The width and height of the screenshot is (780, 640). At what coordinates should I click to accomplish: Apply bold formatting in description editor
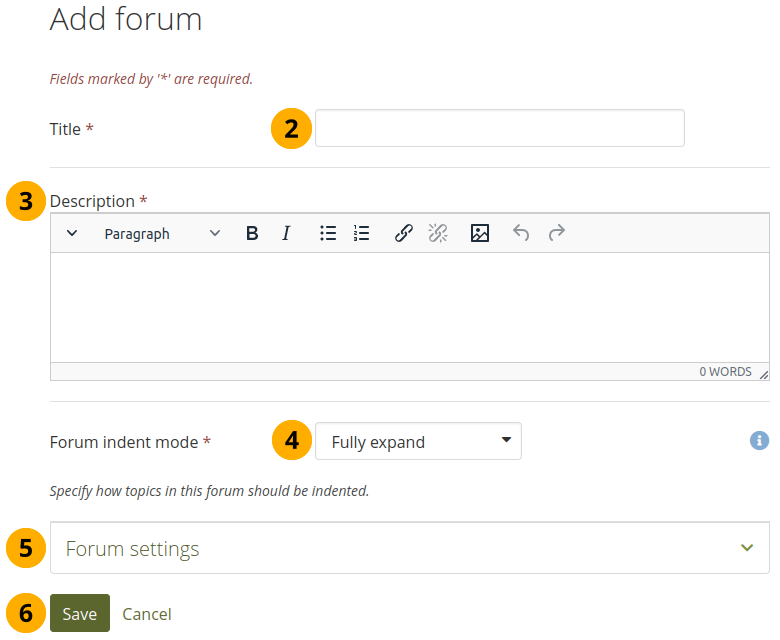(252, 233)
